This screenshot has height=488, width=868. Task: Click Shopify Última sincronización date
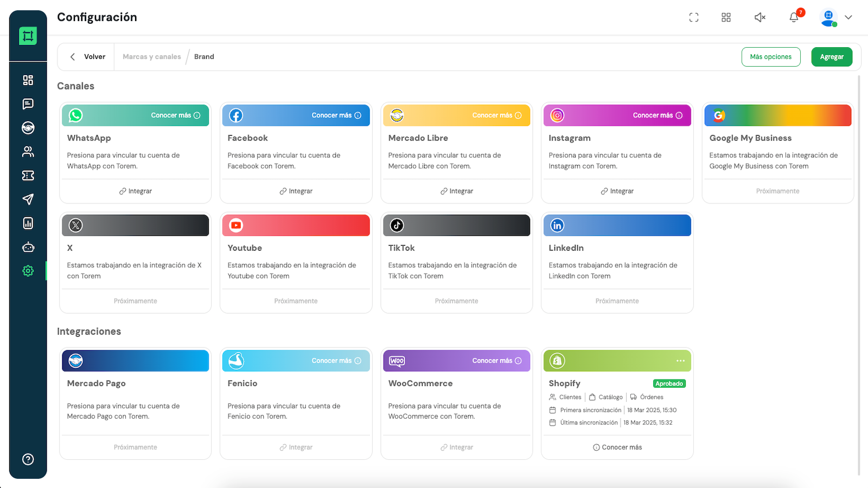pyautogui.click(x=648, y=423)
